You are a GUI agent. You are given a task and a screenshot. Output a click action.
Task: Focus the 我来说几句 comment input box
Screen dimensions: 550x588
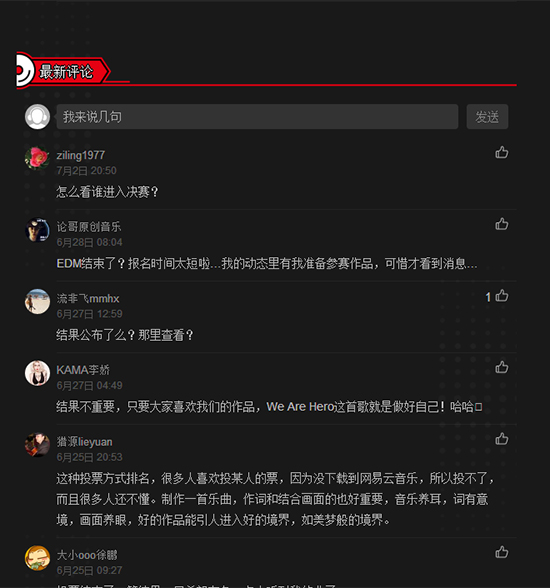point(257,117)
